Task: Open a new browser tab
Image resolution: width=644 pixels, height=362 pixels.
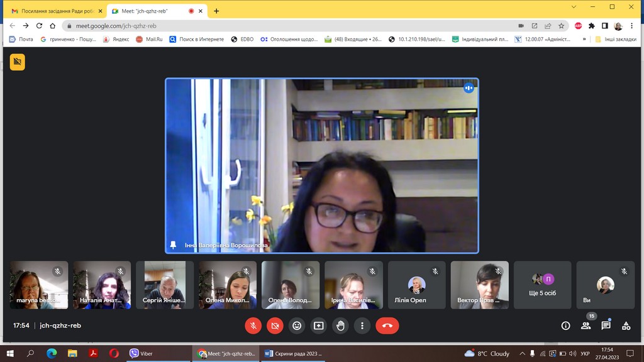Action: pos(216,11)
